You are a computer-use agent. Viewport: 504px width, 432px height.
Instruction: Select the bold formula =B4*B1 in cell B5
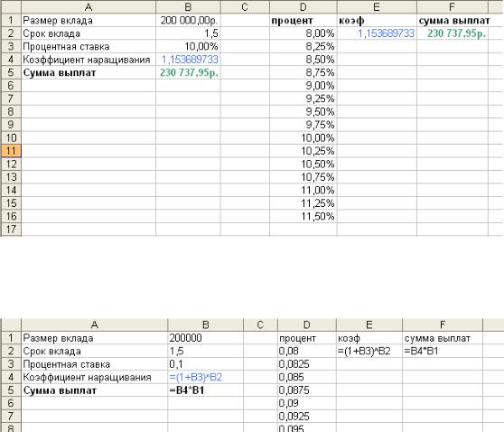pyautogui.click(x=205, y=390)
